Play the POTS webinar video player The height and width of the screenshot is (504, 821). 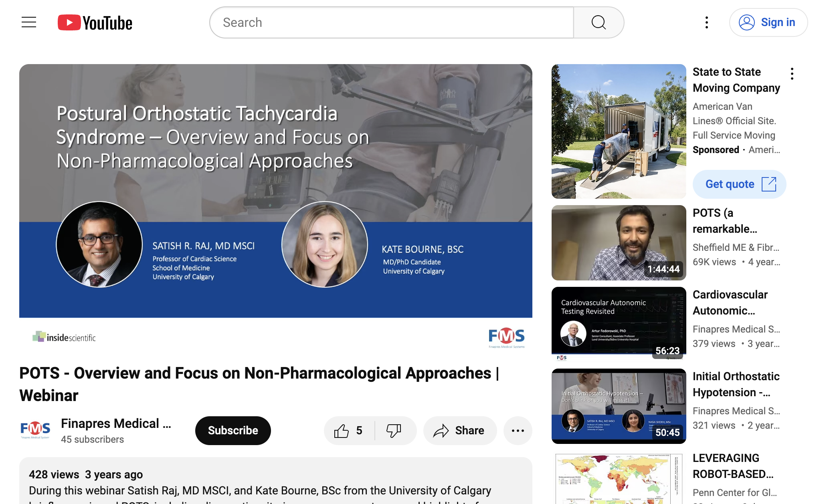(x=276, y=208)
